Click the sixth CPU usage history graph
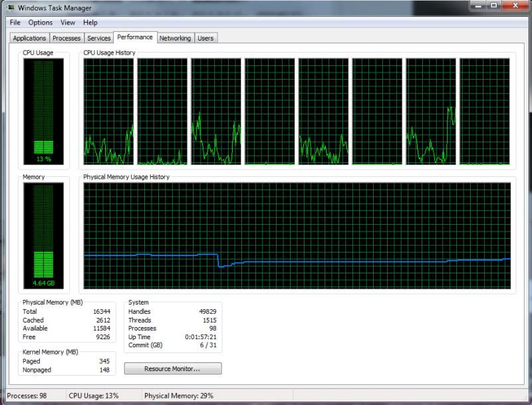 (x=377, y=112)
